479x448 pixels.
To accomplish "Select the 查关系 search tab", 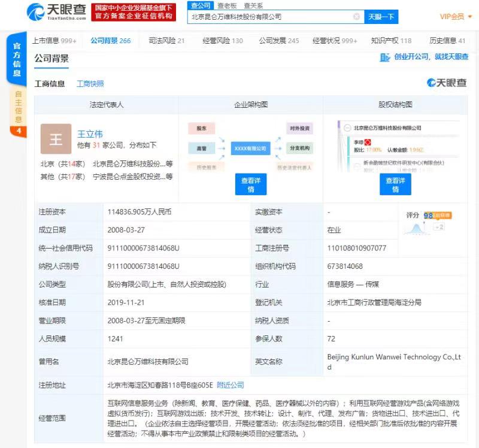I will point(253,5).
